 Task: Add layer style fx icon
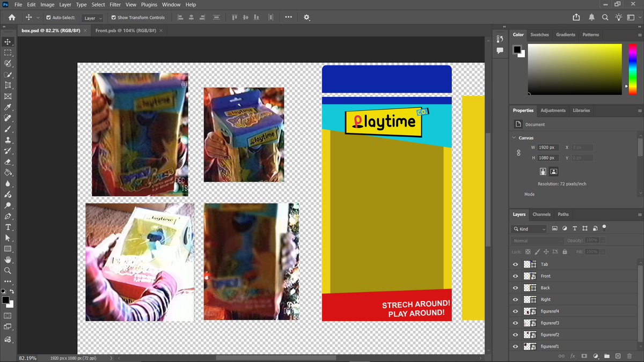click(x=573, y=356)
